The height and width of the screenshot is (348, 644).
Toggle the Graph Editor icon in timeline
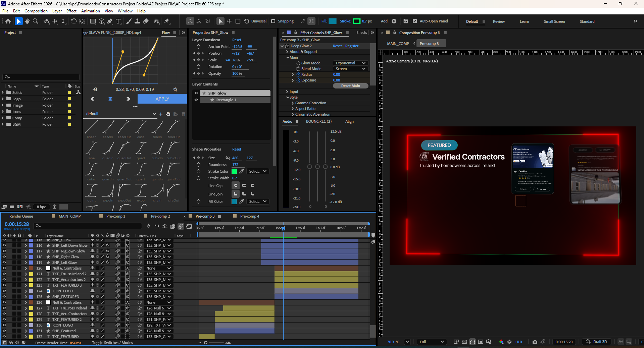pyautogui.click(x=189, y=226)
